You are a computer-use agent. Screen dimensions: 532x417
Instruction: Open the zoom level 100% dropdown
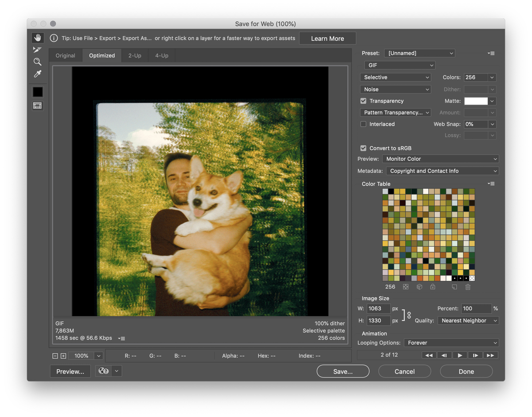[98, 356]
